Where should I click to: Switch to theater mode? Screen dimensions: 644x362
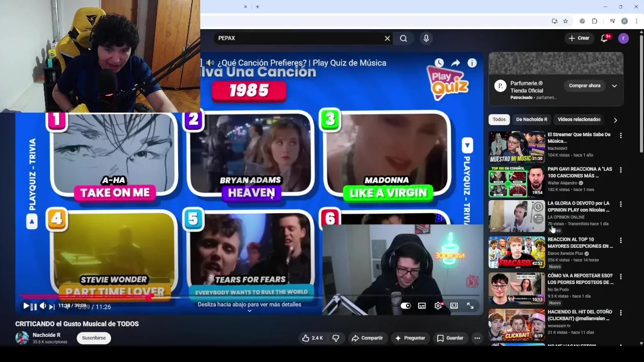[454, 306]
